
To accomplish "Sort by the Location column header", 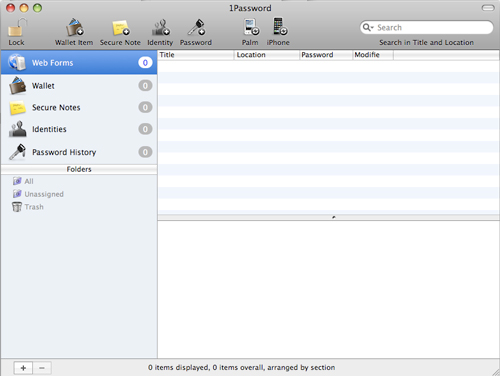I will (267, 55).
